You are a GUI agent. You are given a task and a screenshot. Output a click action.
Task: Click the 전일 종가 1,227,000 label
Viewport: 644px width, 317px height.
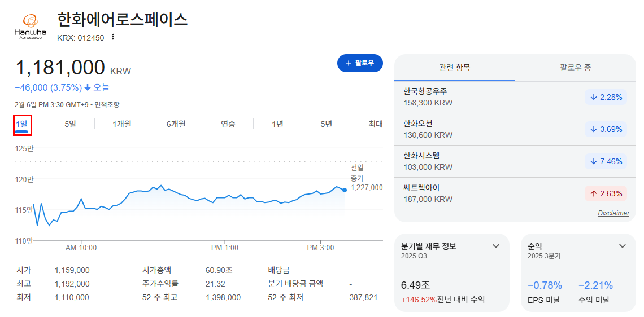click(x=366, y=177)
